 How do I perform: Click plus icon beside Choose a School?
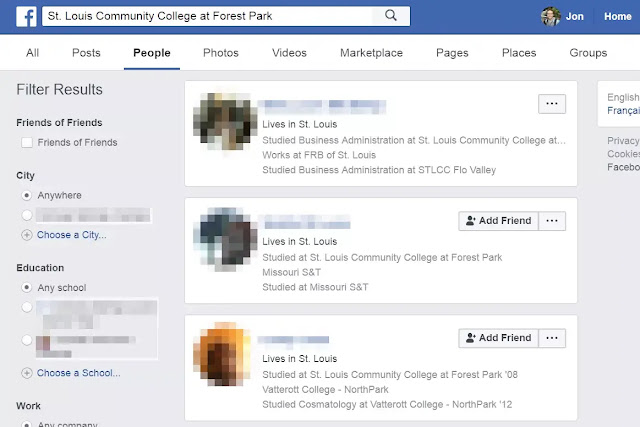(x=27, y=373)
